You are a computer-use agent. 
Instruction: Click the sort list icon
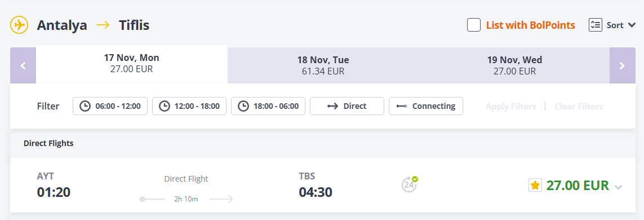click(x=595, y=25)
